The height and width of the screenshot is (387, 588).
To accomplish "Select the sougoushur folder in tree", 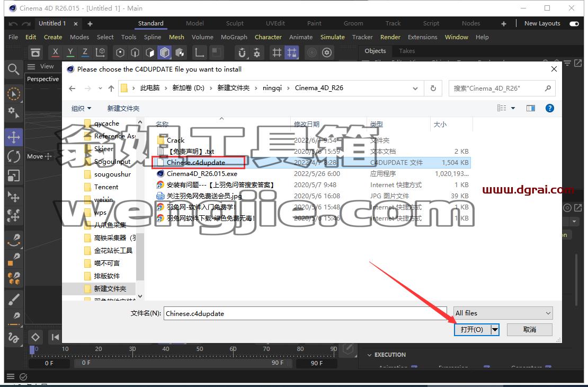I will tap(112, 174).
